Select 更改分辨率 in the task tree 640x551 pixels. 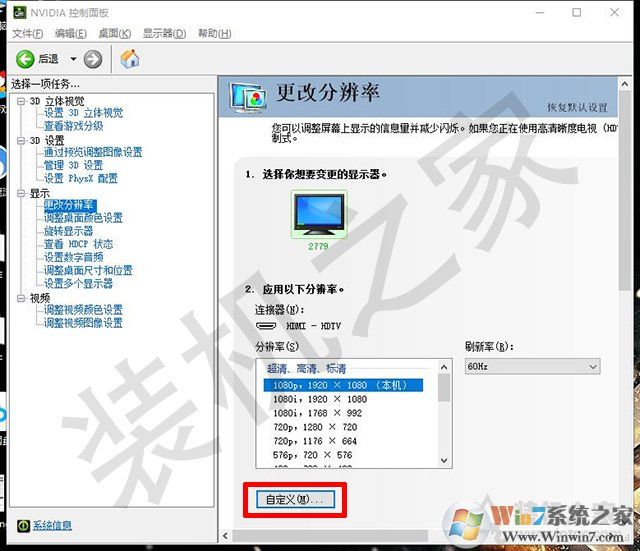[x=70, y=205]
